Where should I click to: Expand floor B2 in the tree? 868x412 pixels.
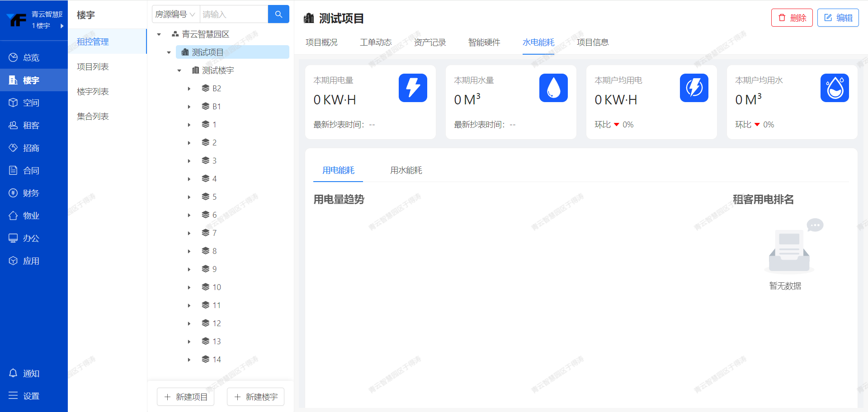point(189,89)
